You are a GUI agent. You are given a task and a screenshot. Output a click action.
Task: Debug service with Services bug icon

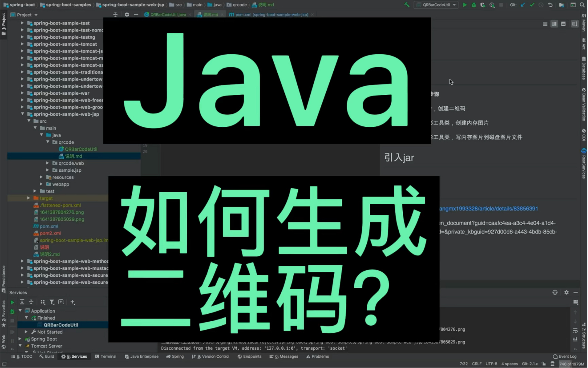[12, 311]
